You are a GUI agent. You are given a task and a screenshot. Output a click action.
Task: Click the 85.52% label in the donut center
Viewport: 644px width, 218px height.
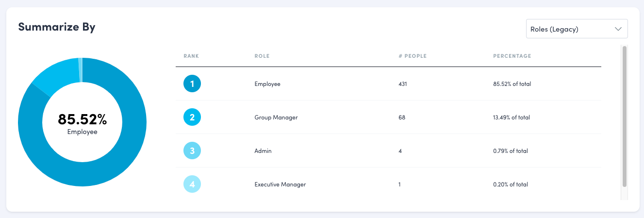point(82,119)
